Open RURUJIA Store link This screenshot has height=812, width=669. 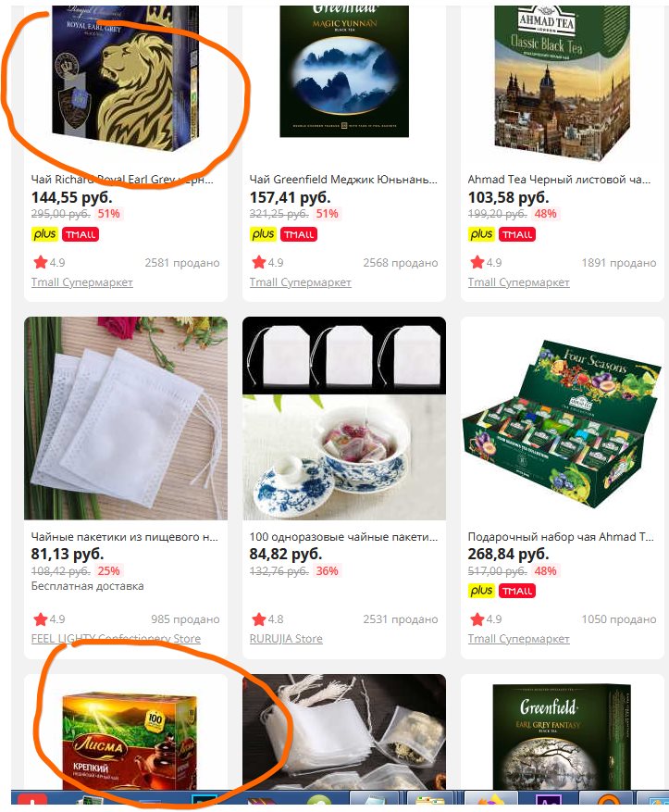tap(286, 639)
